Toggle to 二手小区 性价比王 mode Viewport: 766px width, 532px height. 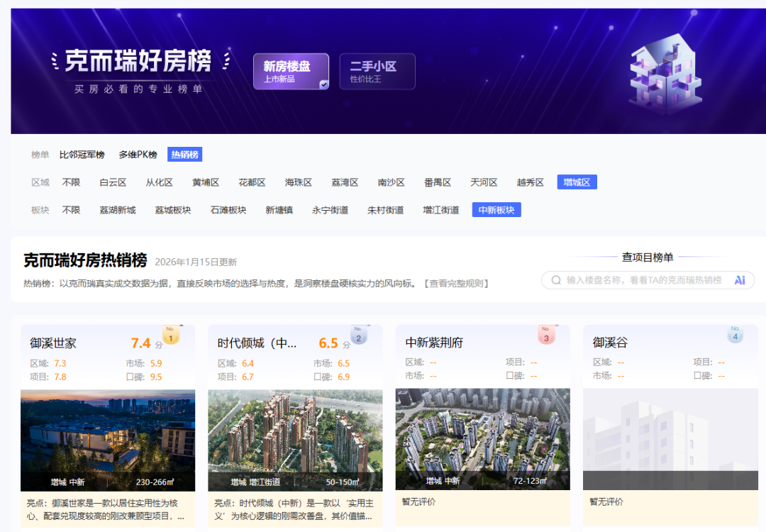tap(377, 71)
